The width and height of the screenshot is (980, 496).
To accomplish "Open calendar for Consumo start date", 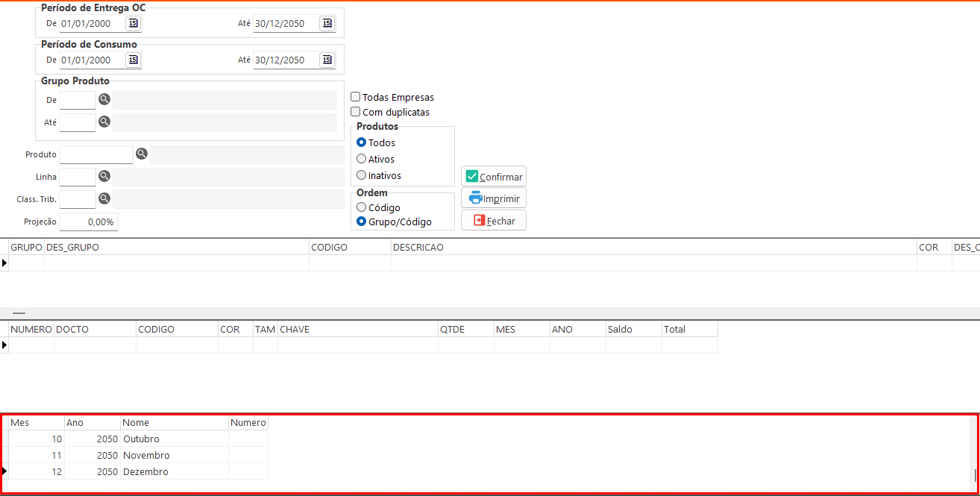I will click(133, 60).
